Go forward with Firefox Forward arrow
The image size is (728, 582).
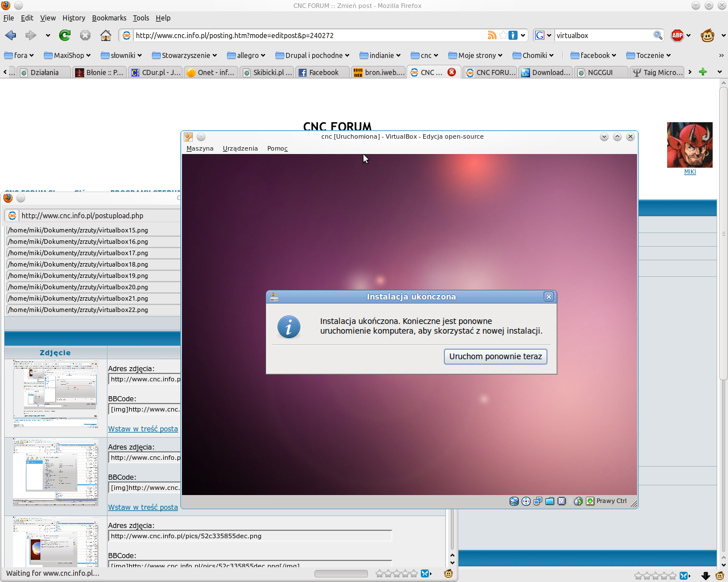click(x=31, y=35)
